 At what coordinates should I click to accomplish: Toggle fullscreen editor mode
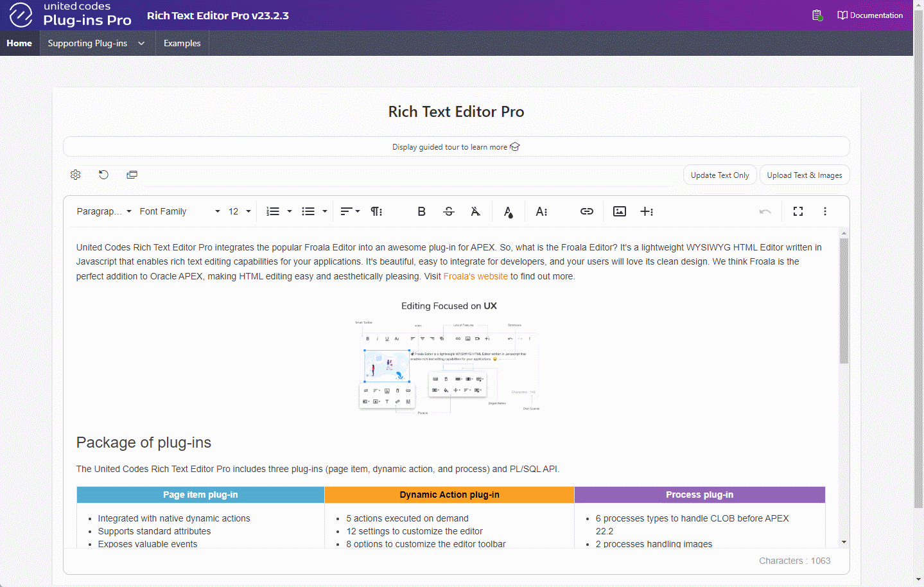[798, 211]
